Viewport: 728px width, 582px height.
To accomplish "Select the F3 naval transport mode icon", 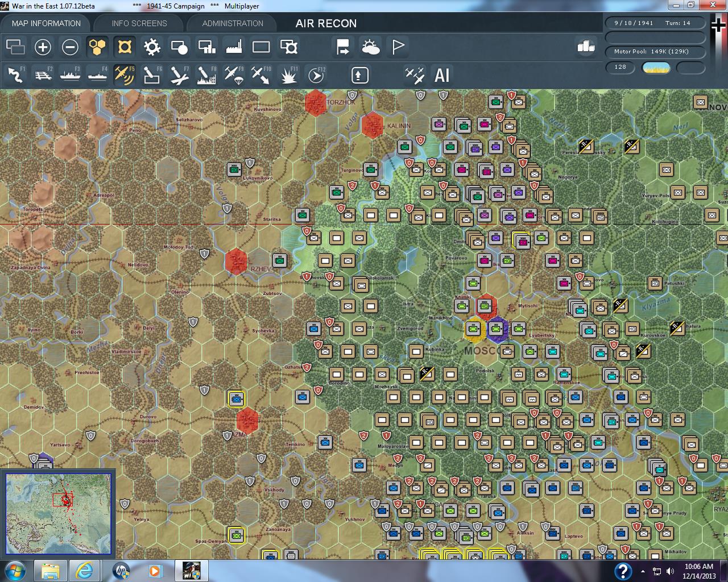I will 70,75.
